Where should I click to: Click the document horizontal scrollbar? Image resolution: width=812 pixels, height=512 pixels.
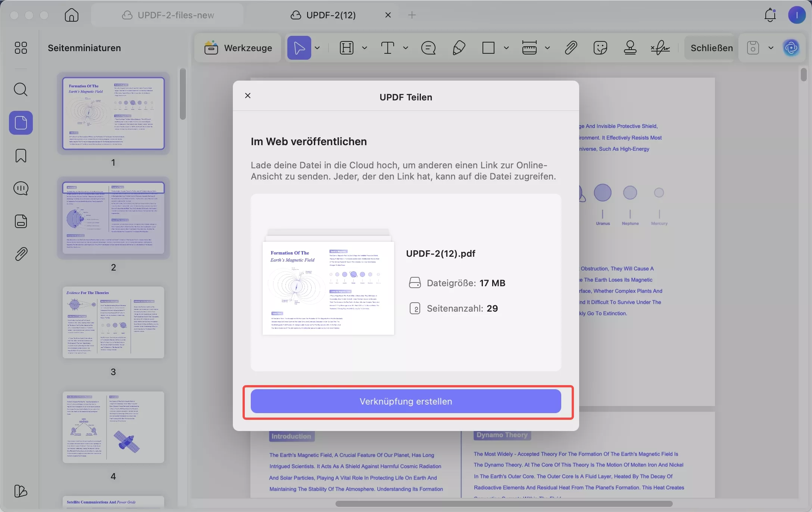tap(504, 504)
